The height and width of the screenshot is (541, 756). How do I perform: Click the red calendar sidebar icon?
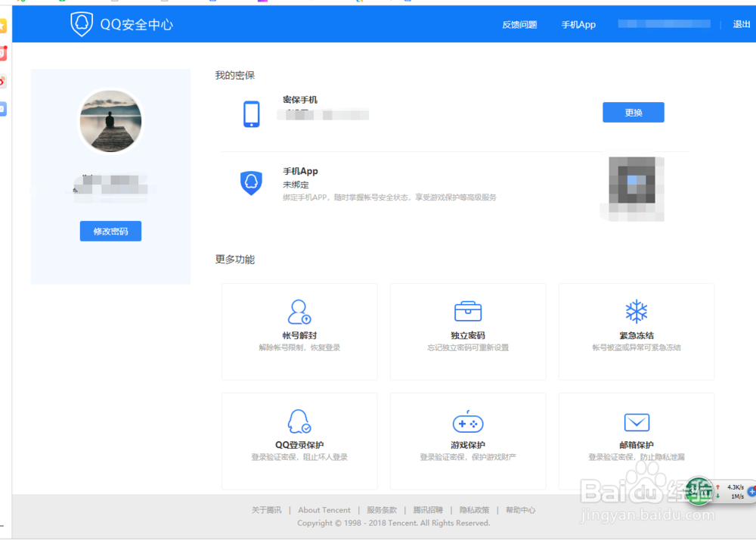3,53
